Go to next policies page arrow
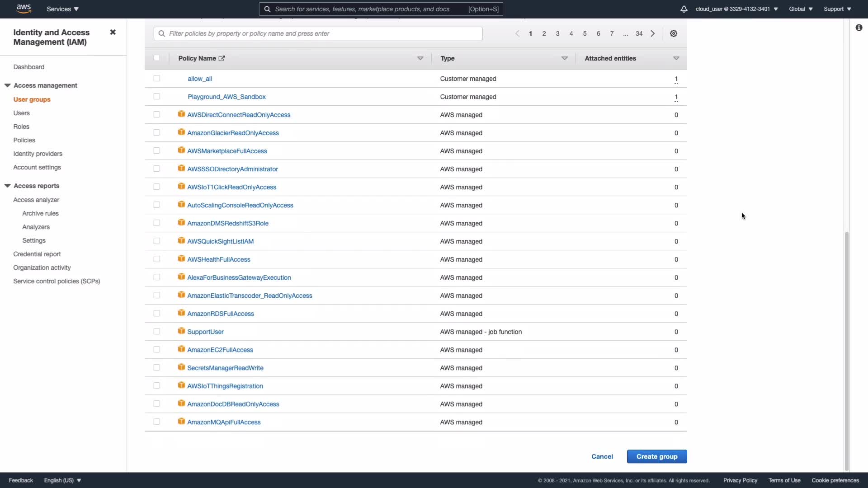The width and height of the screenshot is (868, 488). pos(652,33)
